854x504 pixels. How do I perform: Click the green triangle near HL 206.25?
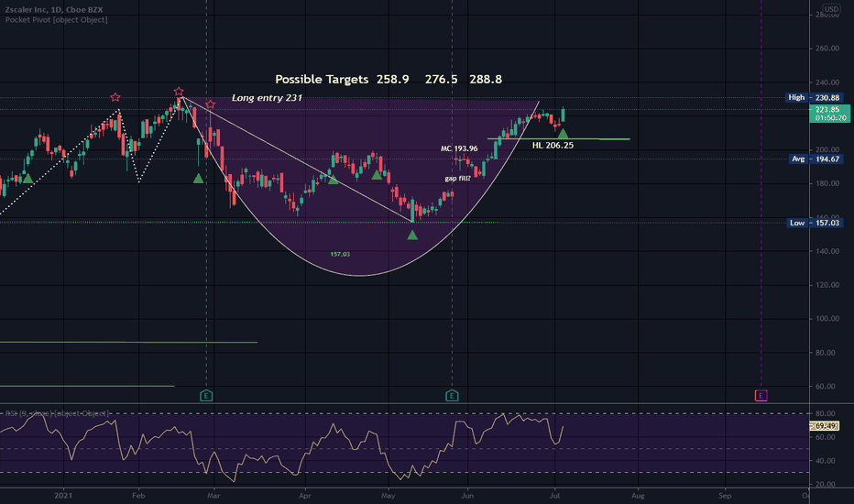coord(563,134)
